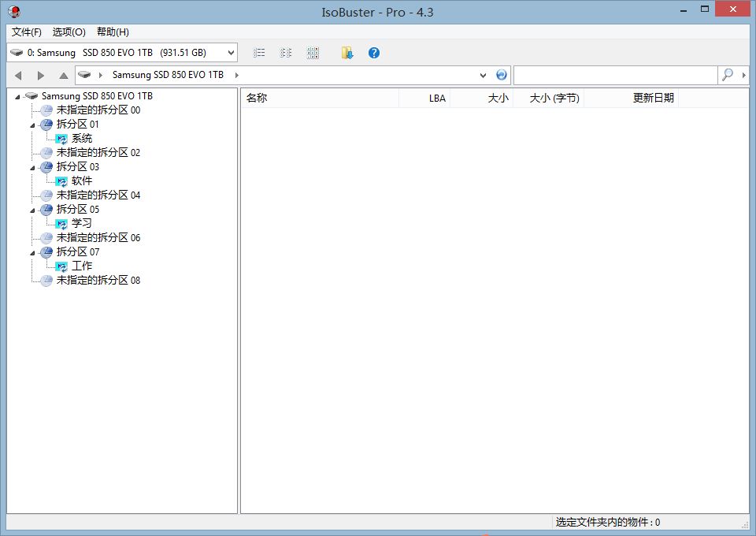This screenshot has height=536, width=756.
Task: Select the 系统 volume label
Action: tap(82, 139)
